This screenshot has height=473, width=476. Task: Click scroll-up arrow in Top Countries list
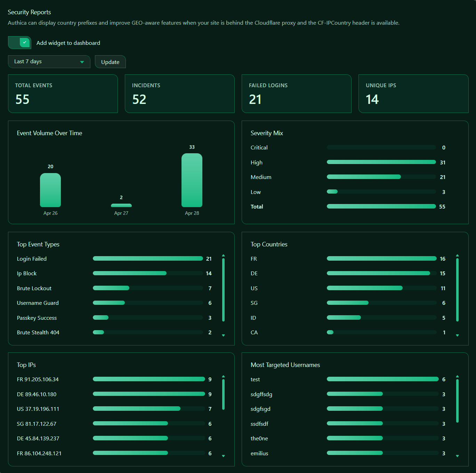pyautogui.click(x=457, y=255)
